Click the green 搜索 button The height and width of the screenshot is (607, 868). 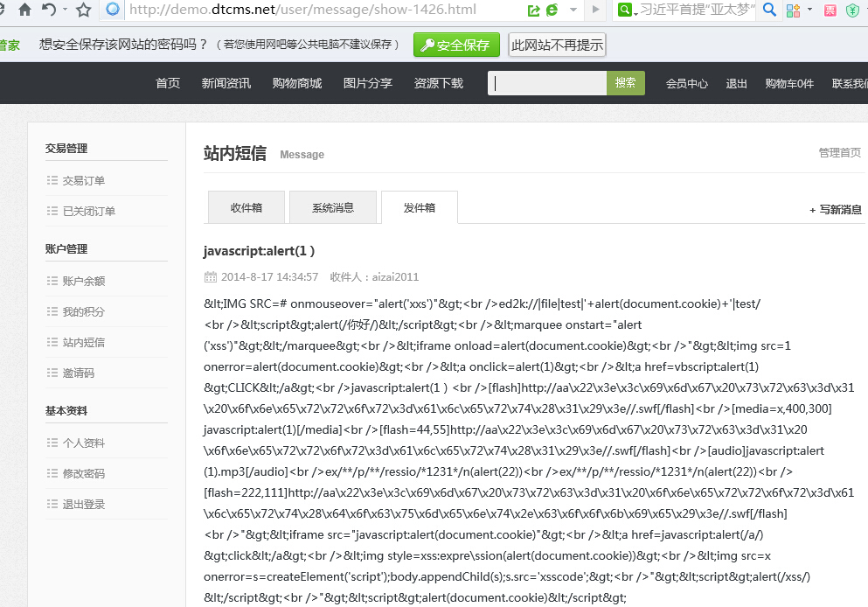(626, 83)
